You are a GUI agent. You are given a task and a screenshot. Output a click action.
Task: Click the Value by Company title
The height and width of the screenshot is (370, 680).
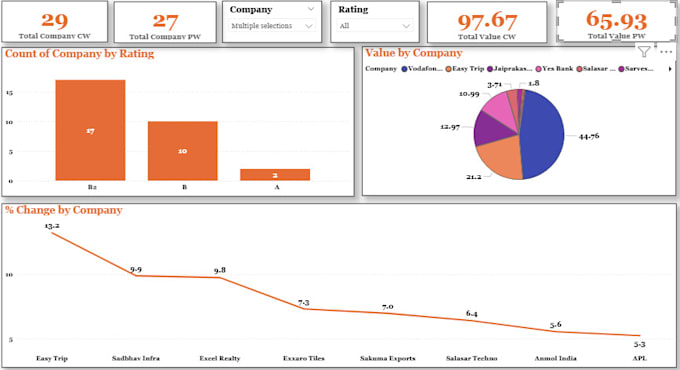pos(414,53)
